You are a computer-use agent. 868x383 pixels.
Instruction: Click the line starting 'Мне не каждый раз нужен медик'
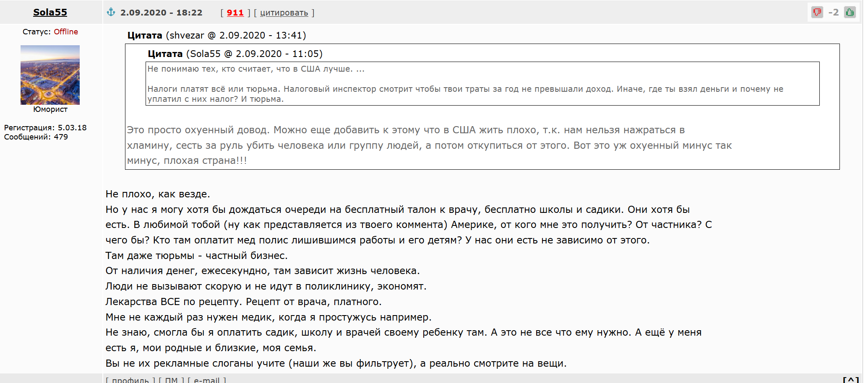[x=268, y=317]
